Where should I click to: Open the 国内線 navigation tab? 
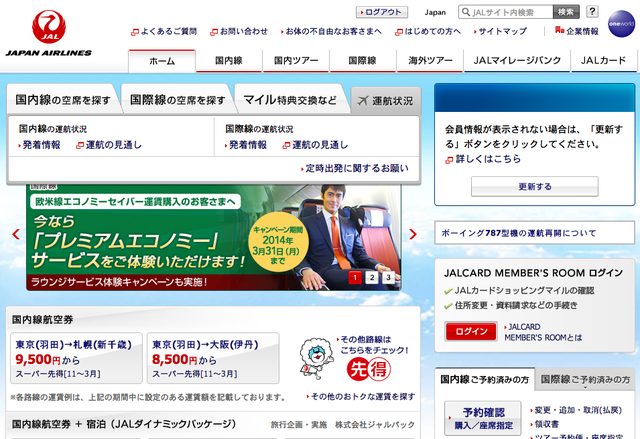(x=229, y=61)
